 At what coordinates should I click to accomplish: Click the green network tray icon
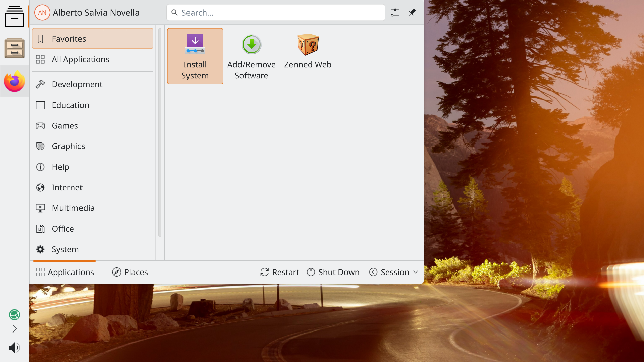(14, 315)
